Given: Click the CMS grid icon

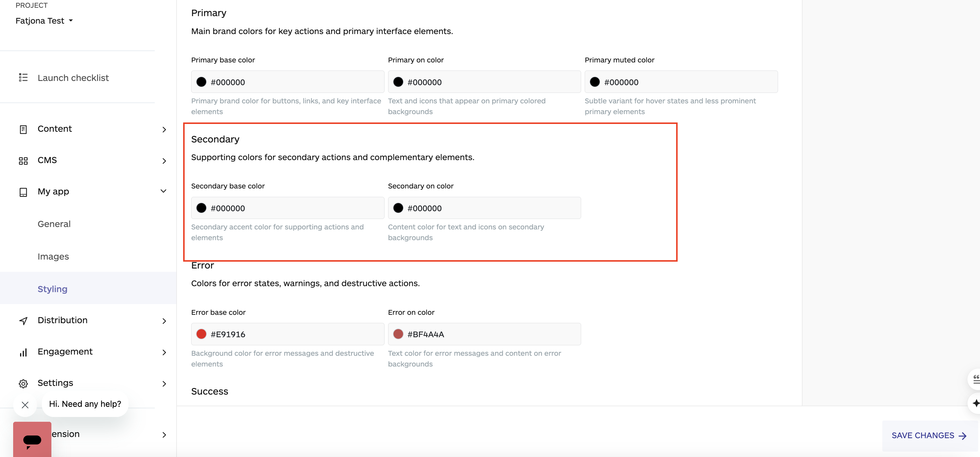Looking at the screenshot, I should 23,161.
